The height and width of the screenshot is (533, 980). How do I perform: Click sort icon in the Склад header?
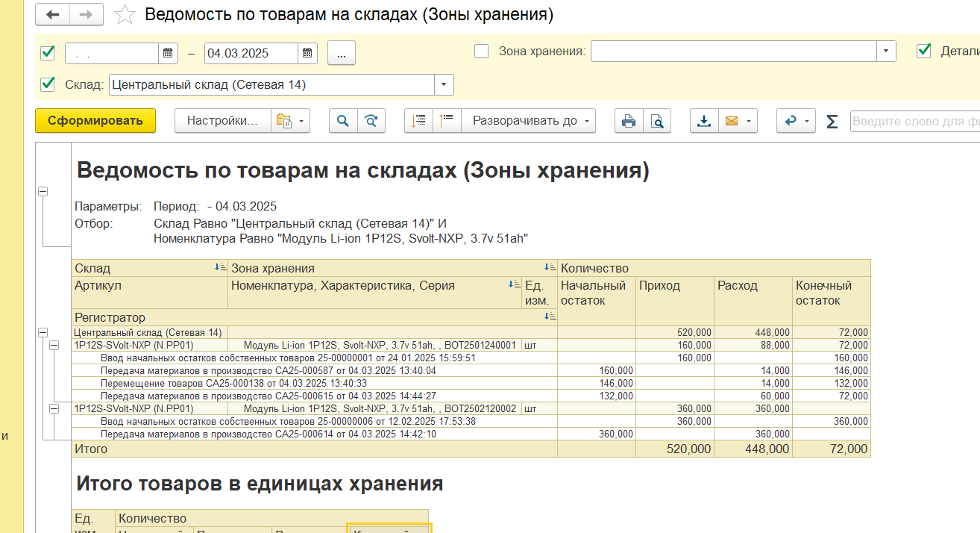220,267
